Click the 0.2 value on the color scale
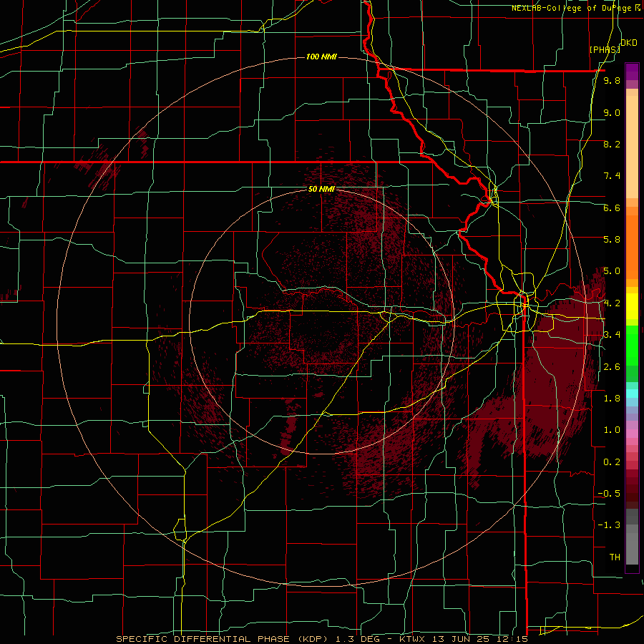The image size is (644, 644). click(612, 462)
